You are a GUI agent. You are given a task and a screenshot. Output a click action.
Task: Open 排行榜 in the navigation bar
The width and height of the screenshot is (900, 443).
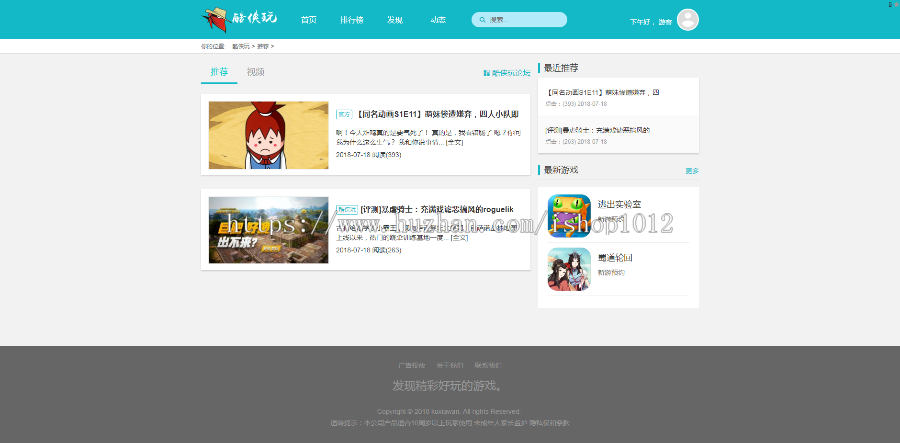click(x=351, y=20)
